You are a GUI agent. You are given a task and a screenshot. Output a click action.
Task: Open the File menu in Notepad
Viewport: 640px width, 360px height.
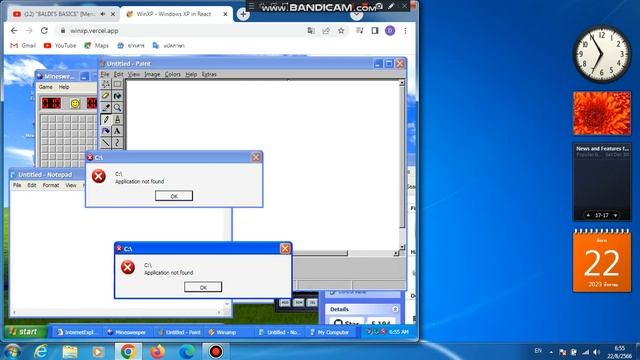(17, 185)
